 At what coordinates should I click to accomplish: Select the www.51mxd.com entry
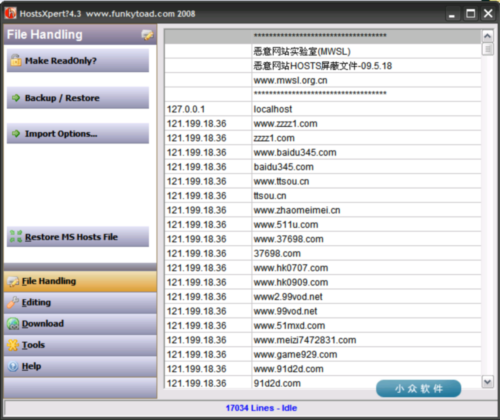(x=366, y=326)
